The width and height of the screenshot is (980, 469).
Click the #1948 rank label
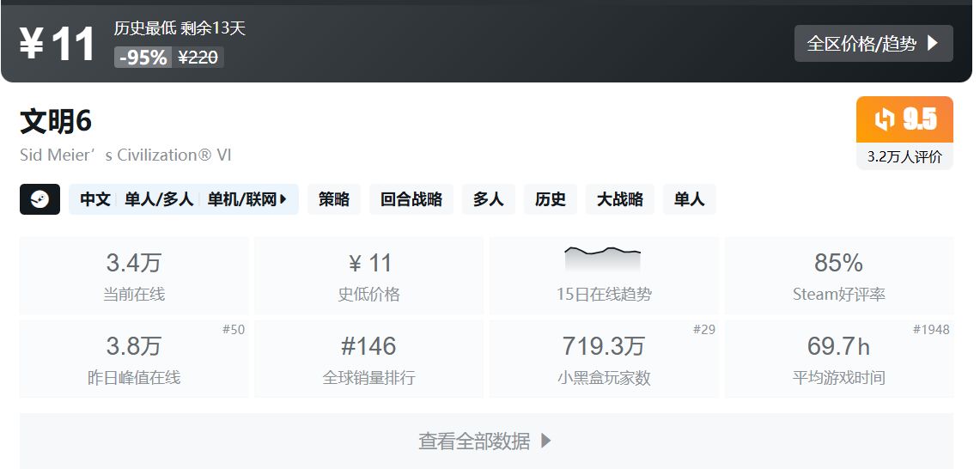(x=931, y=330)
